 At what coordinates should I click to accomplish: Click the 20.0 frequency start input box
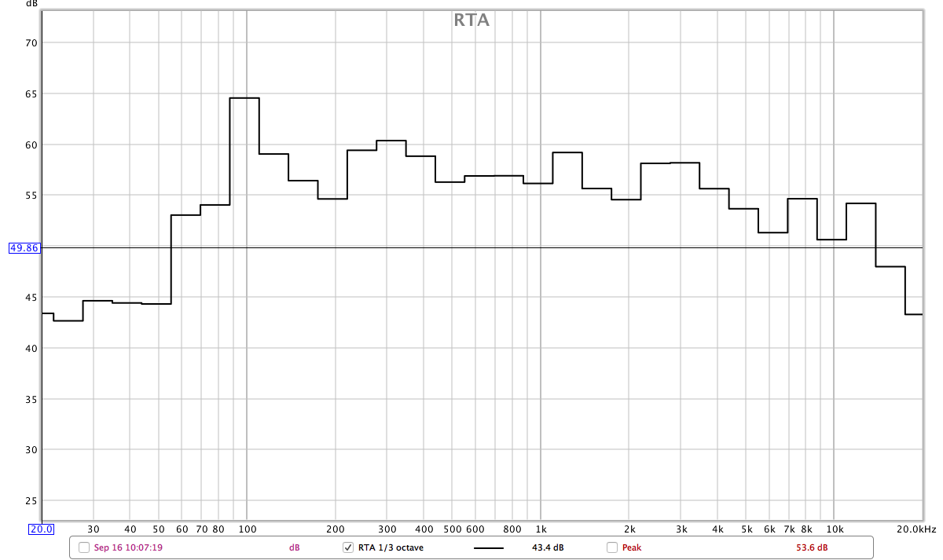coord(42,529)
